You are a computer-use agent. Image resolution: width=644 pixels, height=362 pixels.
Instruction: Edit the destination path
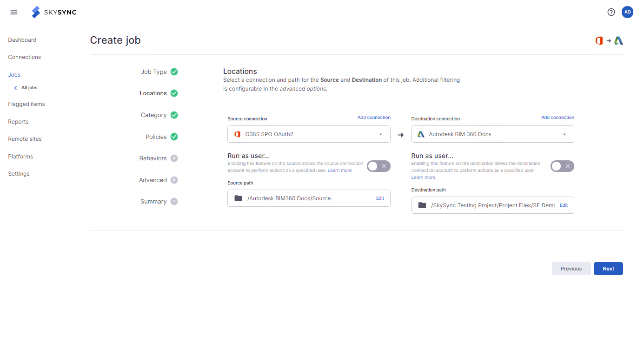(x=564, y=205)
